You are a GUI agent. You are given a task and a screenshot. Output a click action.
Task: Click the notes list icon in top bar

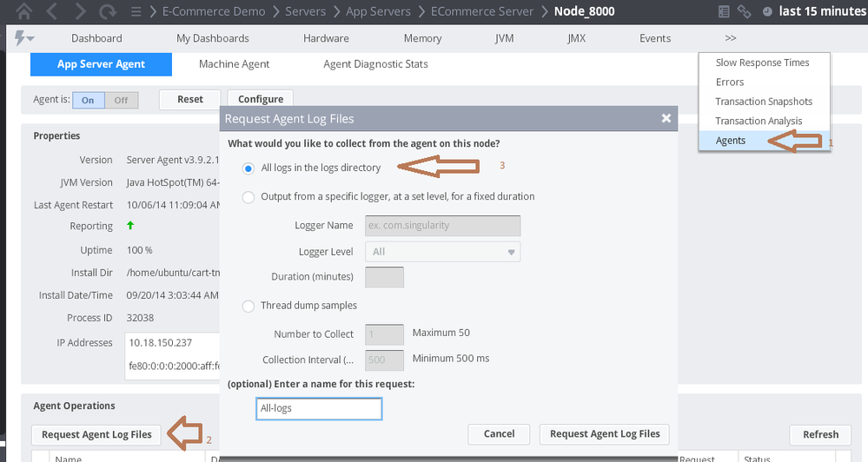[724, 12]
